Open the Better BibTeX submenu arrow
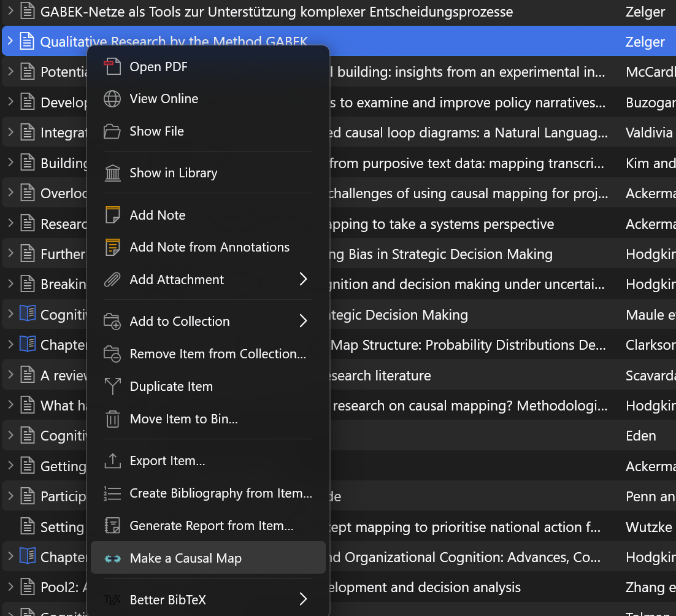The image size is (676, 616). pos(303,599)
